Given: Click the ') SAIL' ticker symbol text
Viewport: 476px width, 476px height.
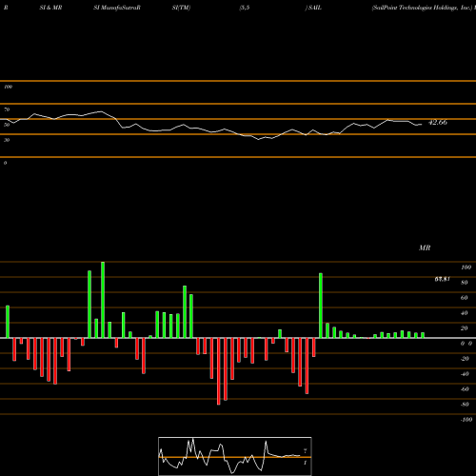Looking at the screenshot, I should point(313,8).
